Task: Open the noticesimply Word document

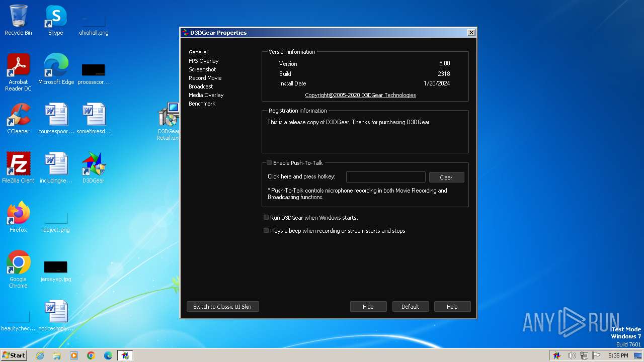Action: coord(56,316)
